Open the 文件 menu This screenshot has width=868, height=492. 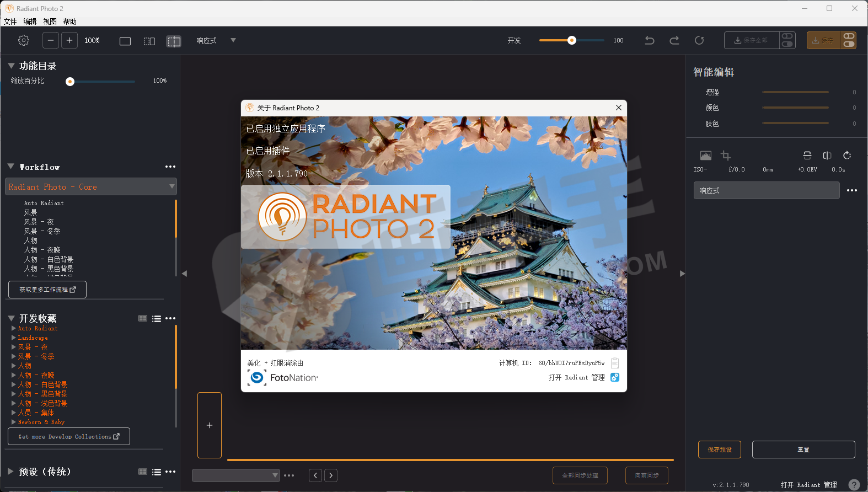(10, 22)
